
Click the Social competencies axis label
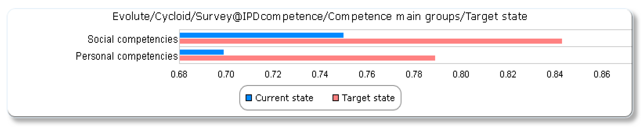[133, 39]
